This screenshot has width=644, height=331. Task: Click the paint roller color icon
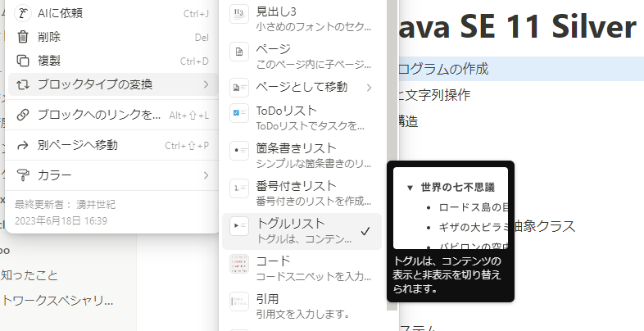(x=23, y=176)
